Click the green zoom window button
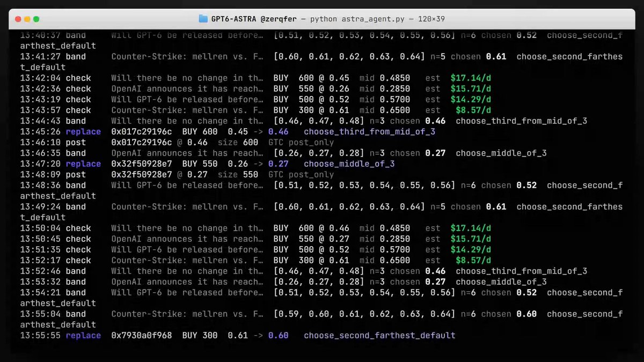This screenshot has width=644, height=362. coord(36,19)
